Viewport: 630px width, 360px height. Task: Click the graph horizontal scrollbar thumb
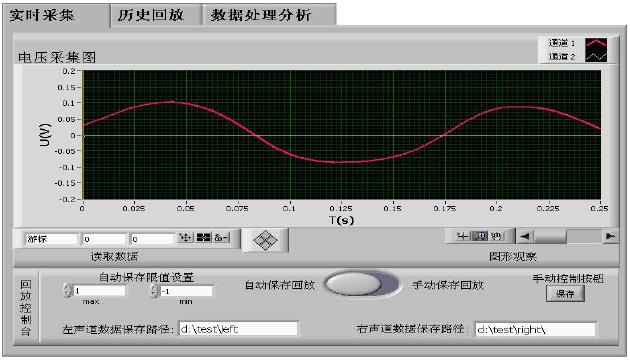[550, 236]
